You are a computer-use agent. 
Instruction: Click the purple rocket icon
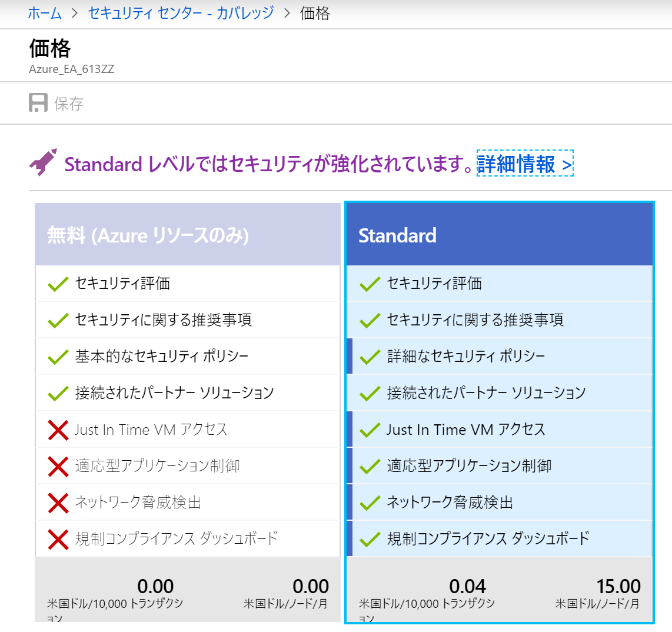[x=43, y=162]
